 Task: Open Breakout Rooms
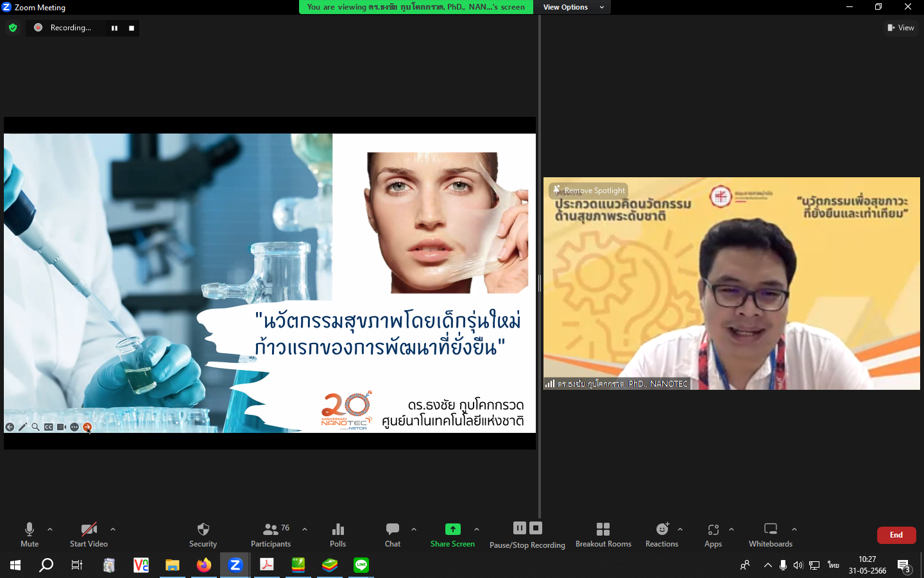click(x=603, y=534)
